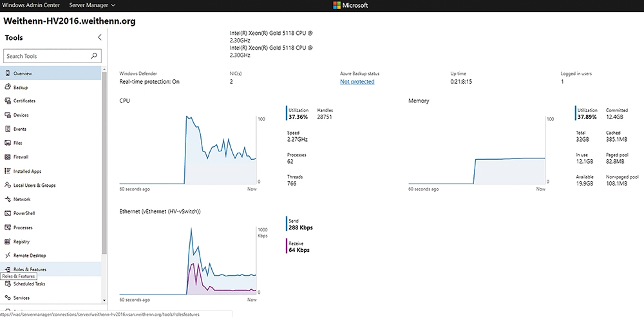
Task: Click the CPU Utilization 37.36% value
Action: pyautogui.click(x=298, y=117)
